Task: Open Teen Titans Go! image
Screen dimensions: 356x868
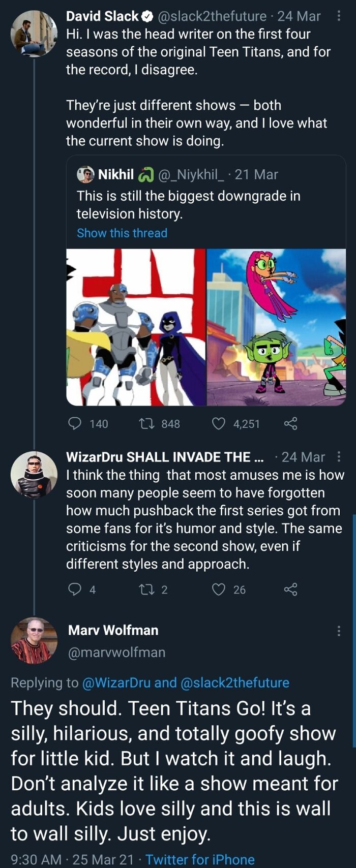Action: point(276,327)
